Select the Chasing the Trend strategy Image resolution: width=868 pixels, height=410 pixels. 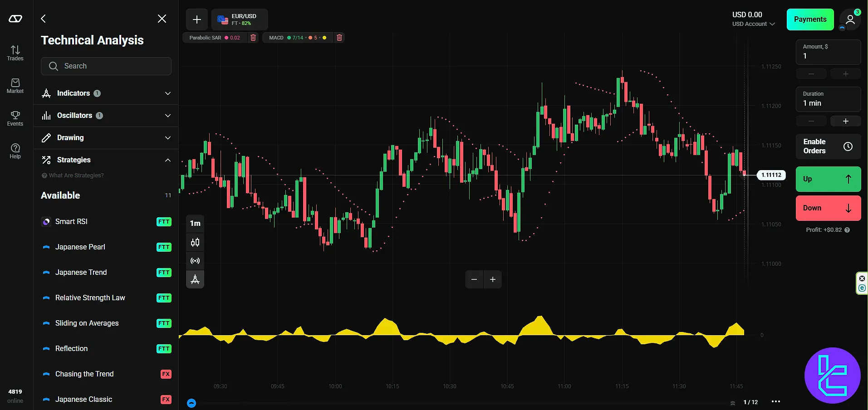tap(106, 374)
